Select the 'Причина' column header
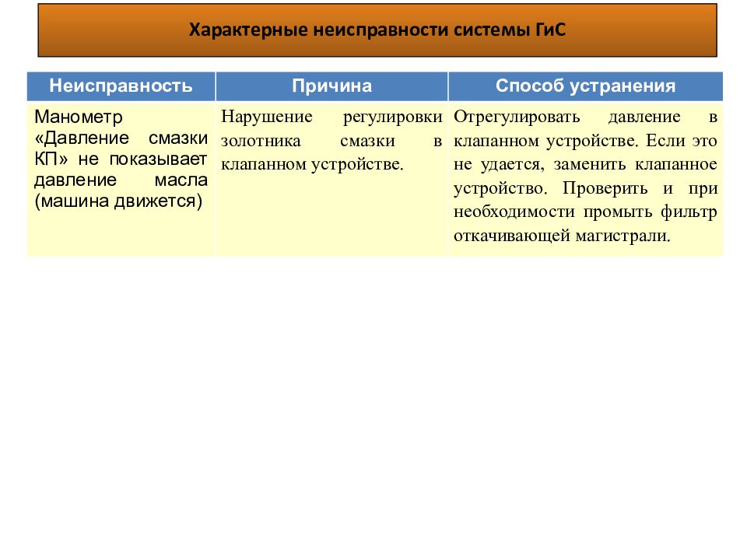 coord(331,86)
